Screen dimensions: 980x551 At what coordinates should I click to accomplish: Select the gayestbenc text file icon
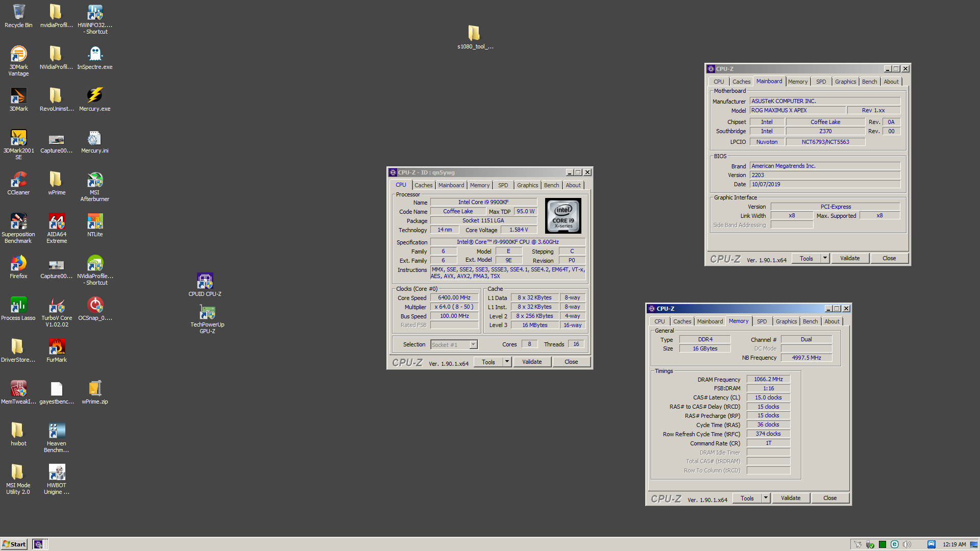[57, 389]
